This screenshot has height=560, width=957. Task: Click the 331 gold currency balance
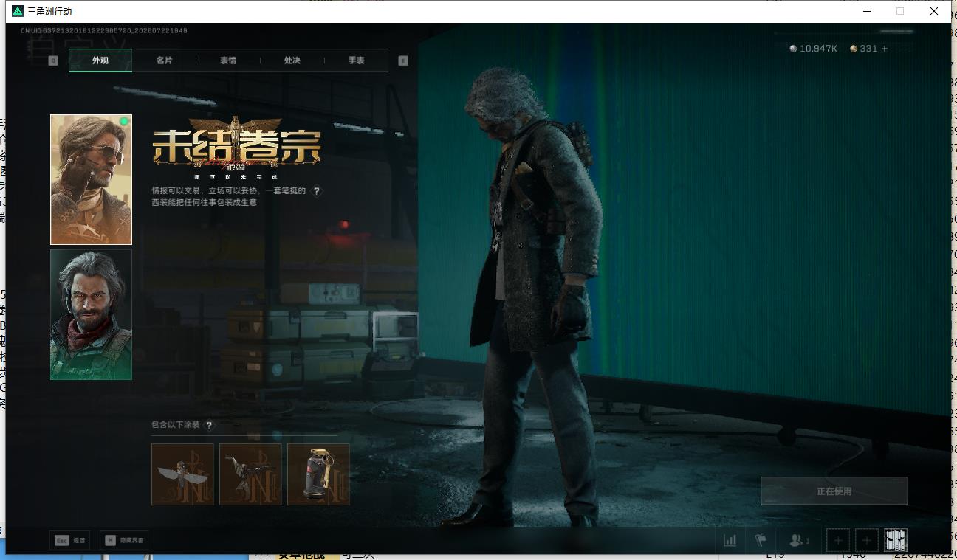tap(864, 49)
